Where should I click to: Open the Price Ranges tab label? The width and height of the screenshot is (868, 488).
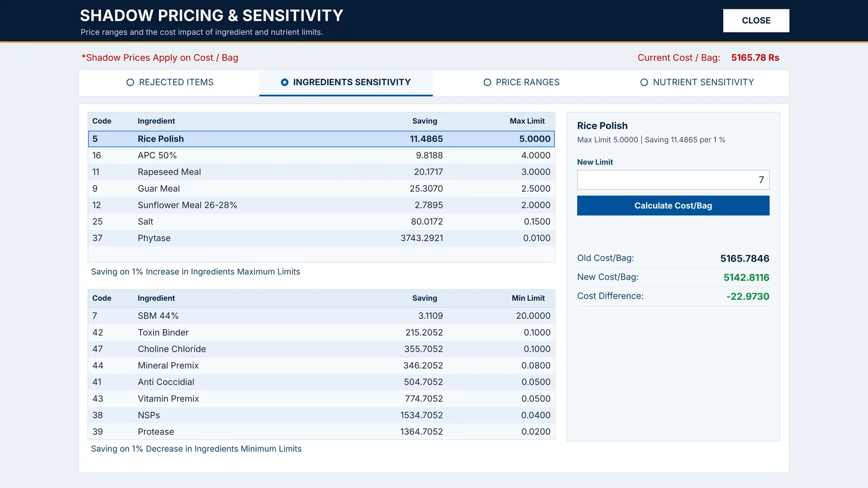click(x=527, y=82)
